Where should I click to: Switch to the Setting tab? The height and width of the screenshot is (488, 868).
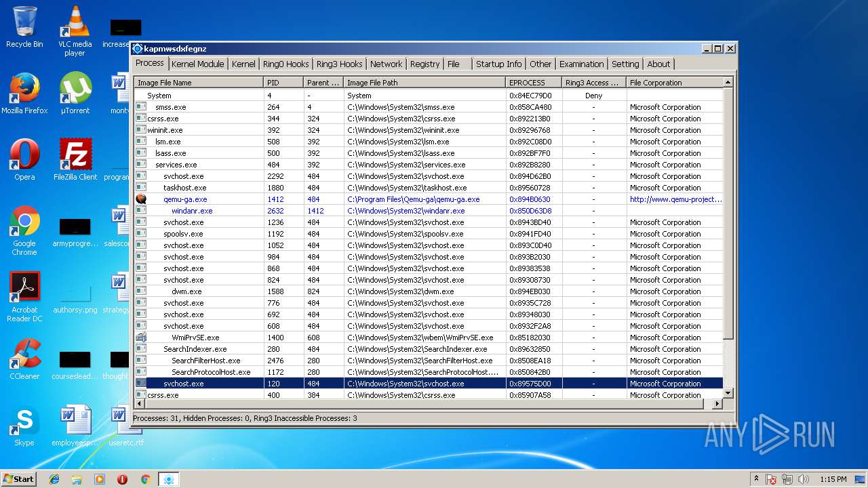click(625, 64)
